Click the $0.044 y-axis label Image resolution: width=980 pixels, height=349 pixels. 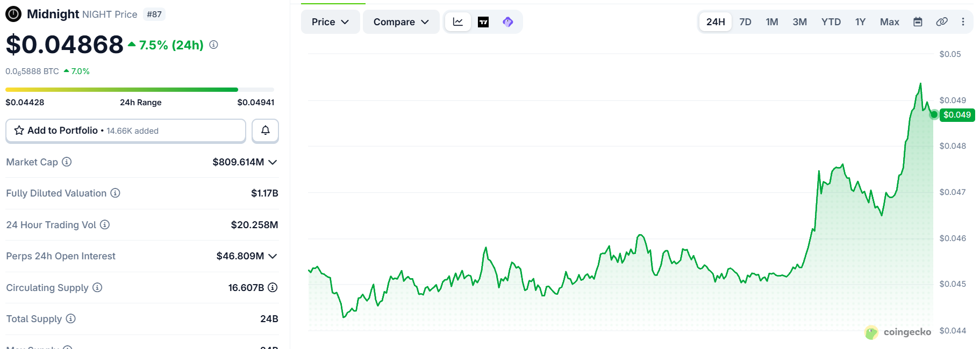pos(953,331)
